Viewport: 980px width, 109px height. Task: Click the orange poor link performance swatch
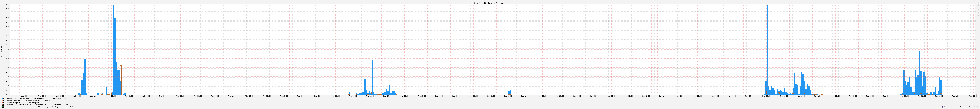tap(3, 101)
